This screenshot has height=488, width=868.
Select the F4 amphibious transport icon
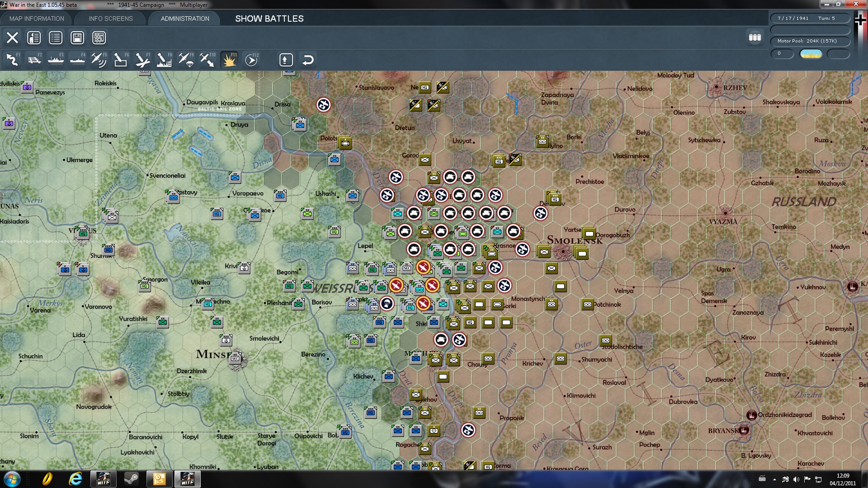coord(77,60)
